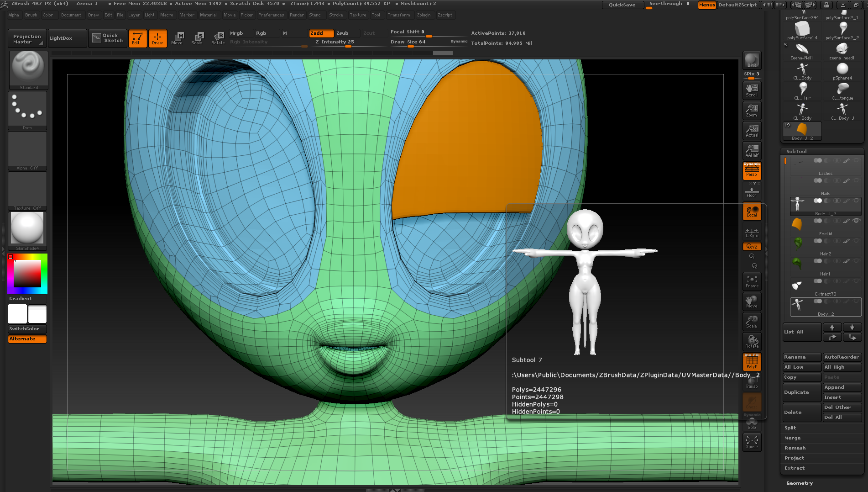Select the Scroll canvas tool
868x492 pixels.
click(752, 90)
